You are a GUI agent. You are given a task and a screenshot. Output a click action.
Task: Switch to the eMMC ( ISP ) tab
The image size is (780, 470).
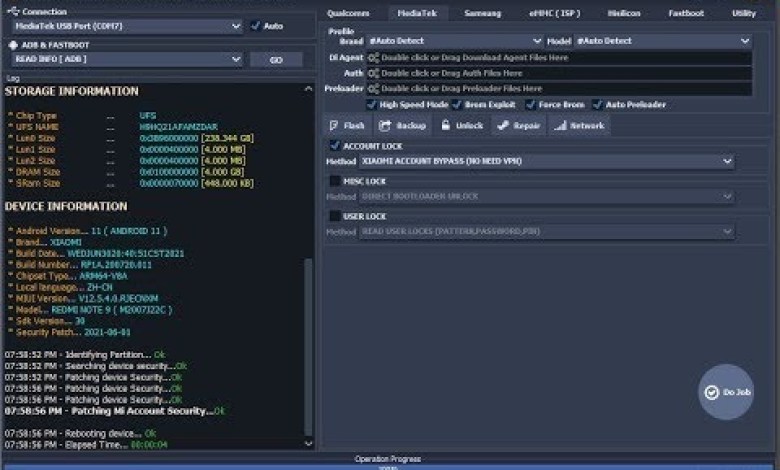[x=554, y=13]
